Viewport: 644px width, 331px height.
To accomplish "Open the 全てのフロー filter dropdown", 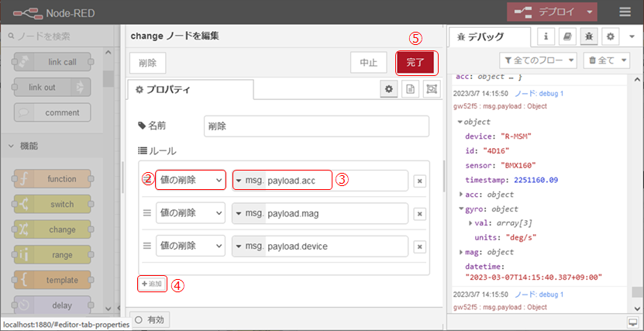I will coord(538,60).
